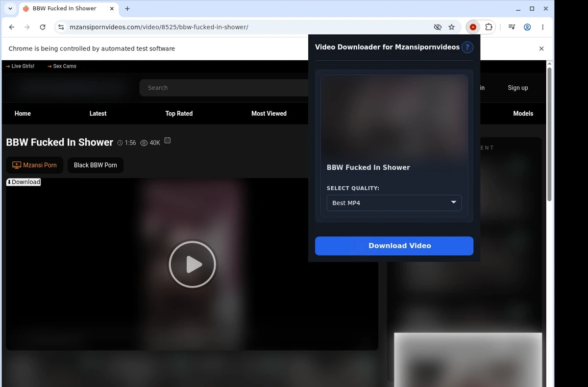
Task: Open the Models menu item
Action: pyautogui.click(x=523, y=113)
